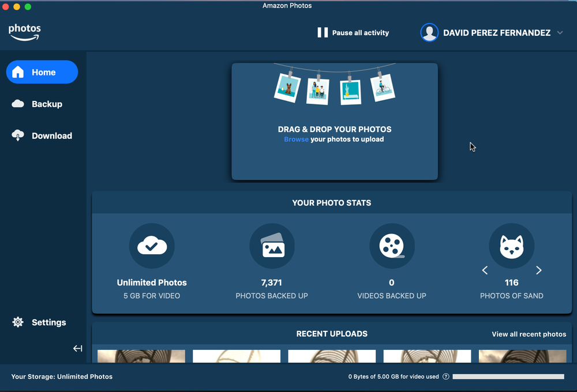Viewport: 577px width, 392px height.
Task: Click 'DRAG & DROP YOUR PHOTOS' text
Action: click(335, 130)
